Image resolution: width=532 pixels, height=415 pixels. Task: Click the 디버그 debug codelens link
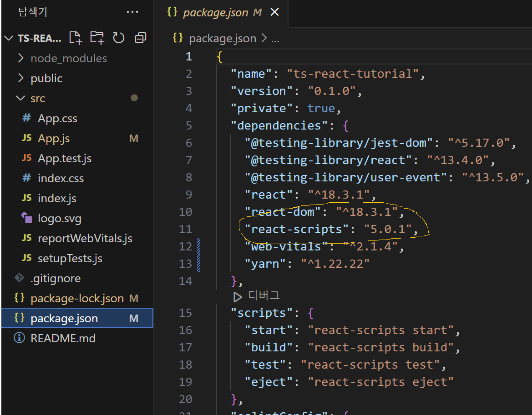click(x=263, y=295)
